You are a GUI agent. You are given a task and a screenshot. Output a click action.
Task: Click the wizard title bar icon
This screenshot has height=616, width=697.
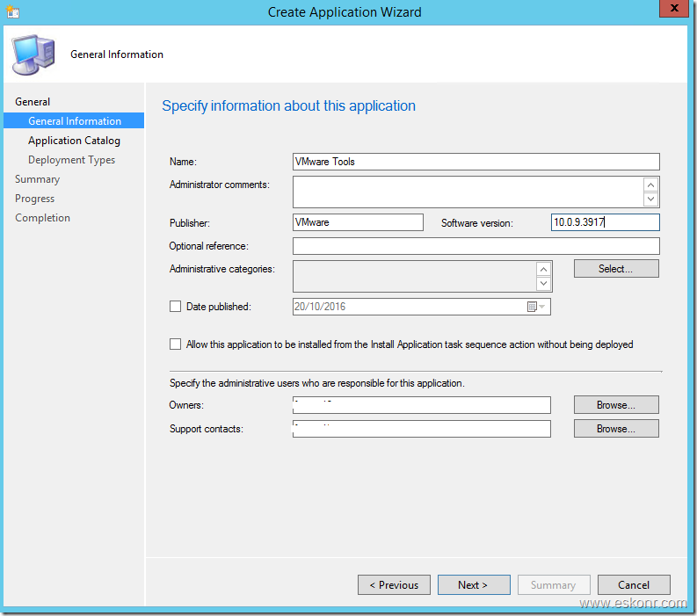(x=12, y=11)
